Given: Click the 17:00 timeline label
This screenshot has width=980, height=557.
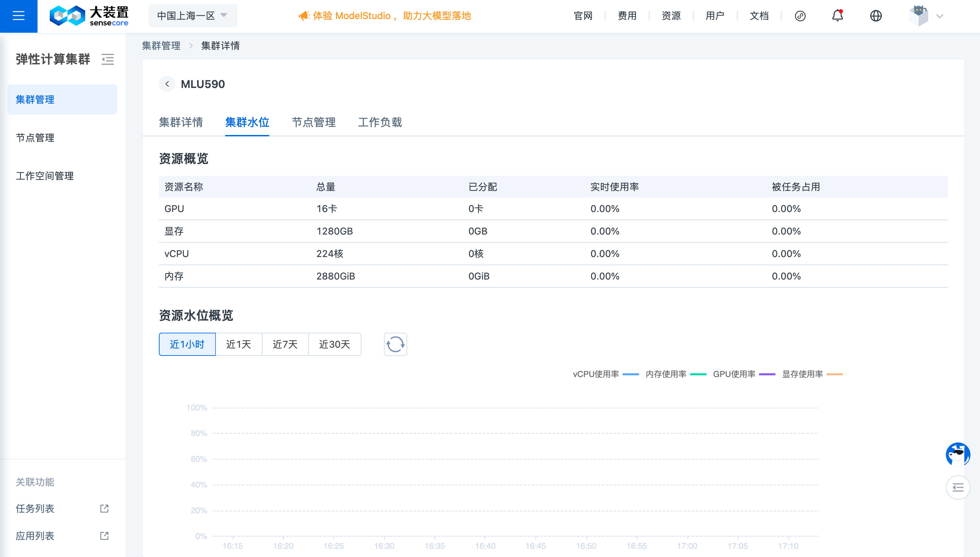Looking at the screenshot, I should tap(687, 546).
